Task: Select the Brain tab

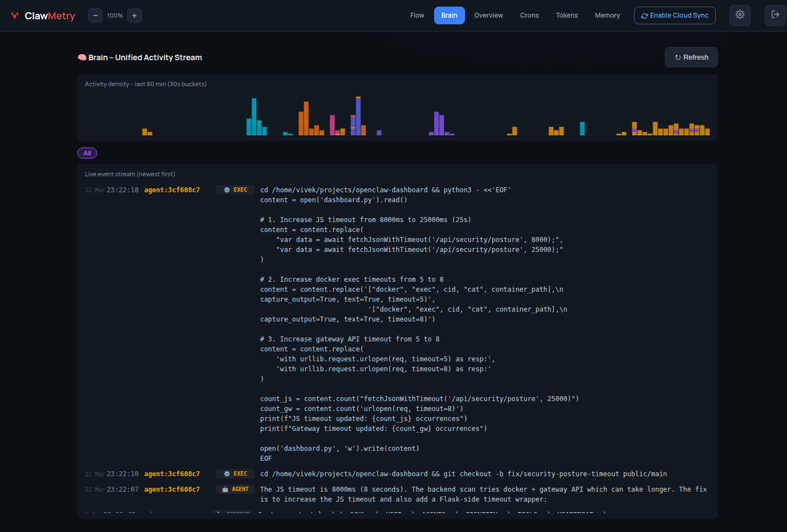Action: [x=449, y=15]
